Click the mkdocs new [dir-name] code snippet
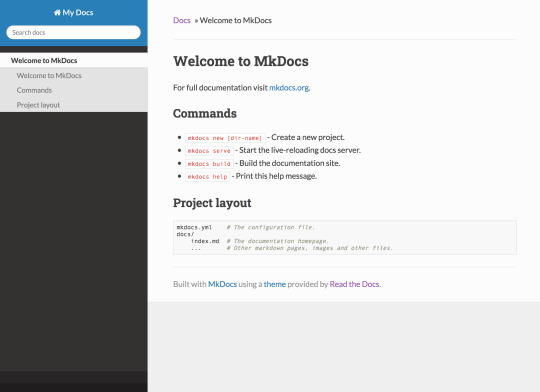Image resolution: width=540 pixels, height=392 pixels. (x=225, y=138)
